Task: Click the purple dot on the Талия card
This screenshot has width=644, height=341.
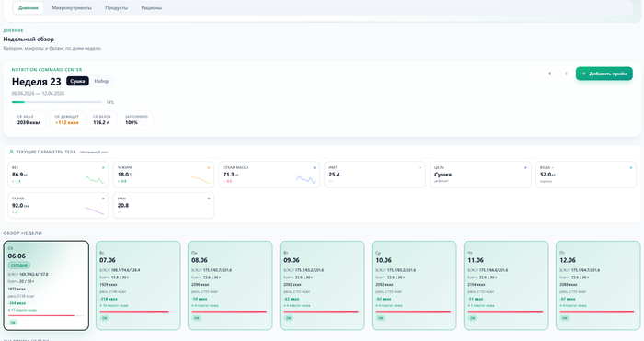Action: [x=103, y=199]
